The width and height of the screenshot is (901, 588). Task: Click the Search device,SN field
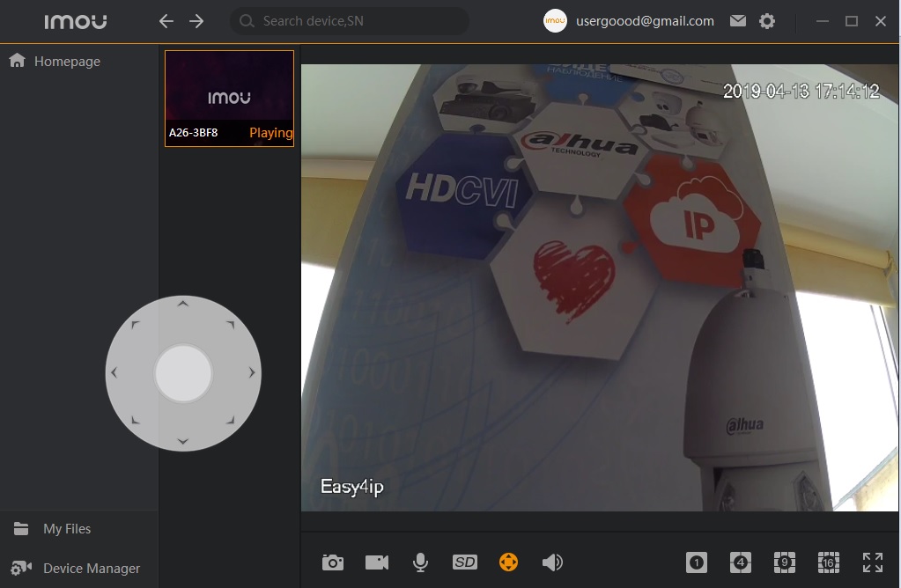(x=350, y=21)
